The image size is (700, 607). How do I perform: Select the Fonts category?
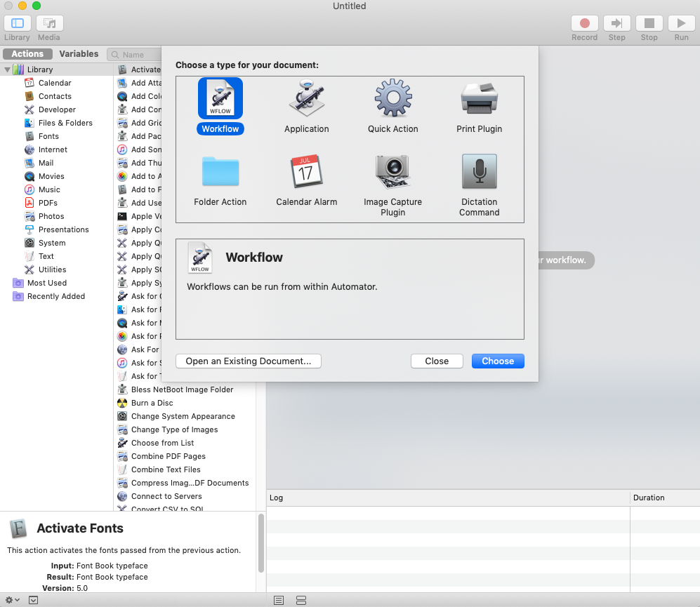tap(48, 137)
